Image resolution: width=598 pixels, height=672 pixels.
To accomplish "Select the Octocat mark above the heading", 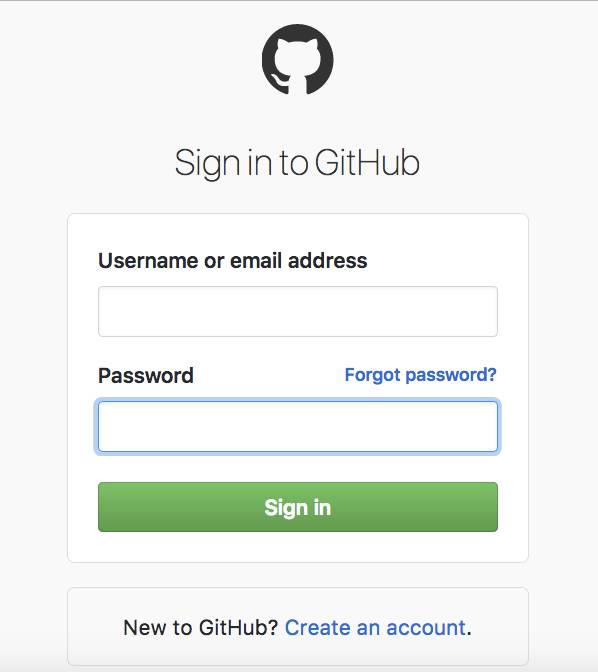I will click(297, 60).
